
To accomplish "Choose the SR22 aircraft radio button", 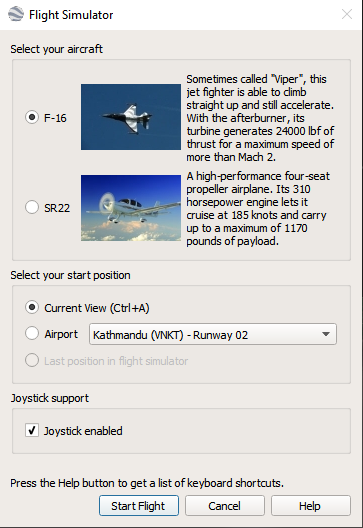I will click(32, 207).
